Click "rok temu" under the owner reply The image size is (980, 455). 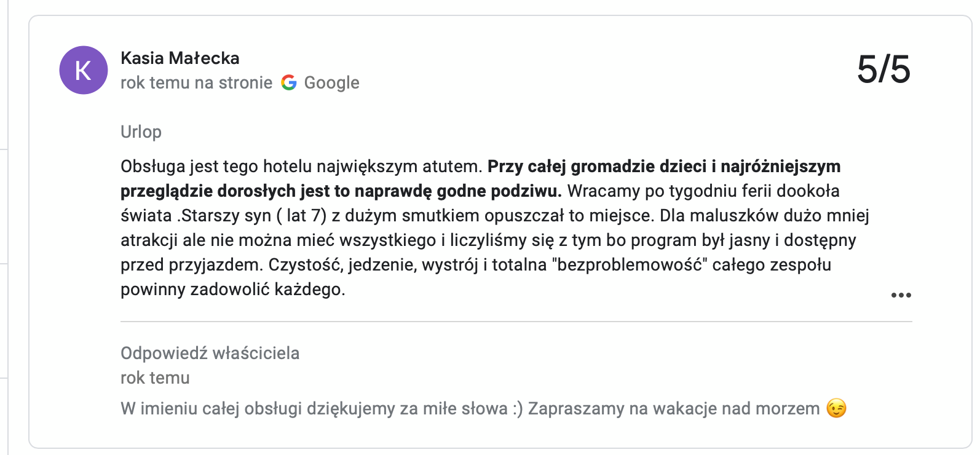point(155,378)
